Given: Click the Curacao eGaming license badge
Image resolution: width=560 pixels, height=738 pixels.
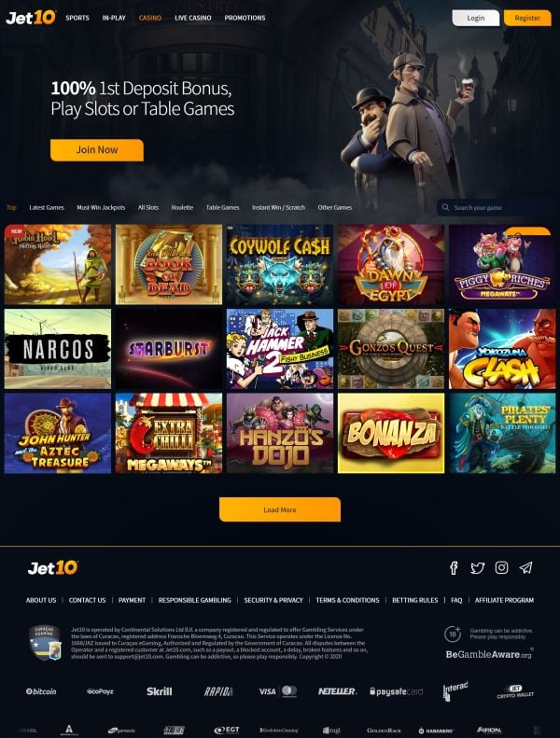Looking at the screenshot, I should click(45, 643).
